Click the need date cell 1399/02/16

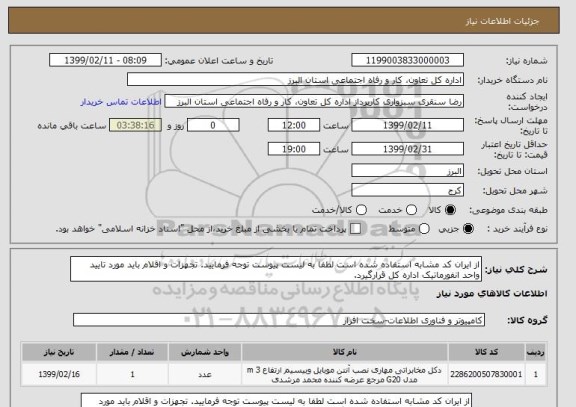[x=59, y=374]
